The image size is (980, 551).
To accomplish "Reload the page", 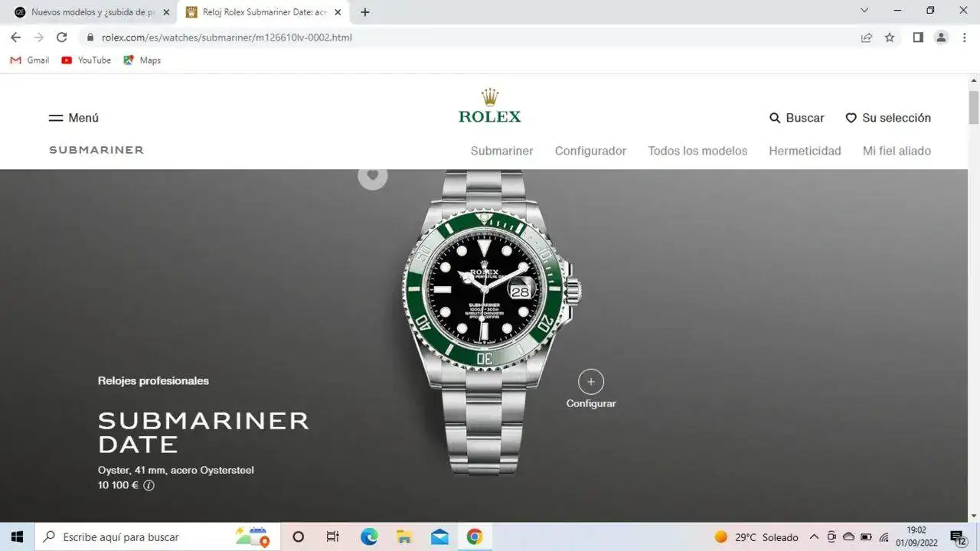I will point(62,37).
